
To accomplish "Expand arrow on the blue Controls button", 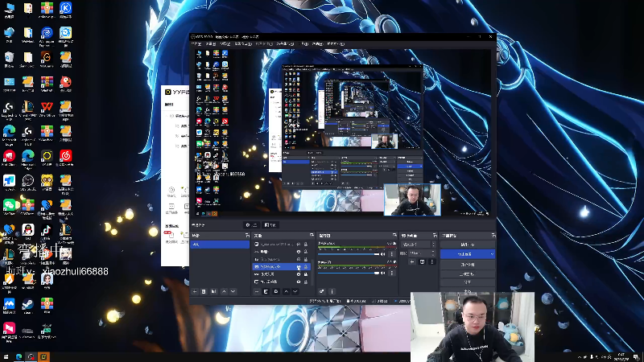I will pyautogui.click(x=492, y=254).
